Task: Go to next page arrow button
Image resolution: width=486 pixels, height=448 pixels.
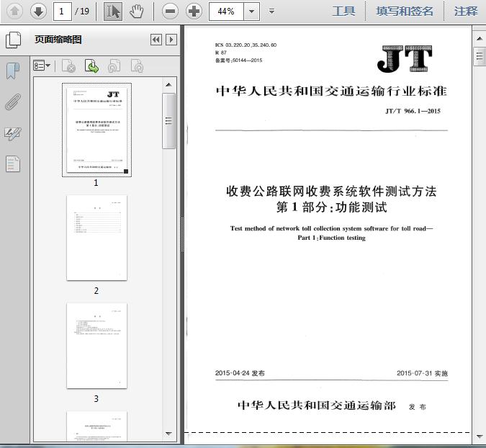Action: pyautogui.click(x=38, y=12)
